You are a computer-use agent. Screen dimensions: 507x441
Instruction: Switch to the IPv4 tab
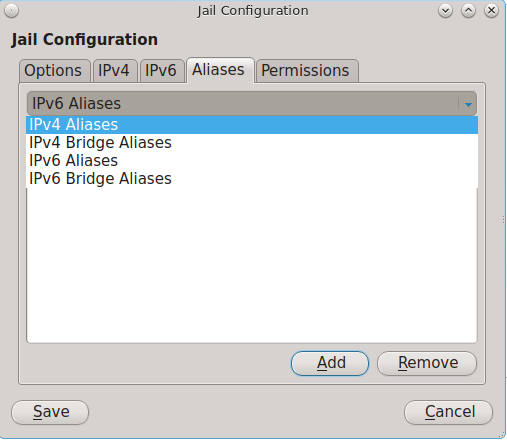(x=115, y=71)
